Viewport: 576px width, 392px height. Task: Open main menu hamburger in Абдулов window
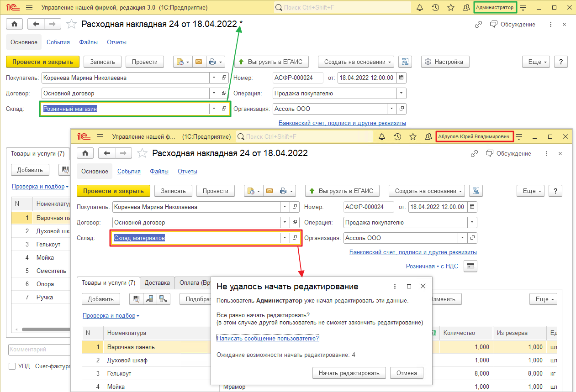pyautogui.click(x=100, y=136)
